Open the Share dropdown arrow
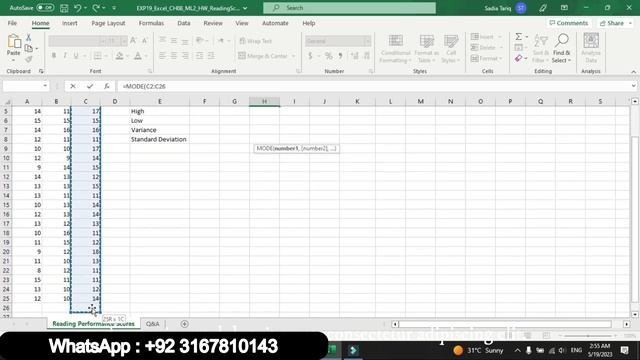Image resolution: width=640 pixels, height=360 pixels. (630, 23)
